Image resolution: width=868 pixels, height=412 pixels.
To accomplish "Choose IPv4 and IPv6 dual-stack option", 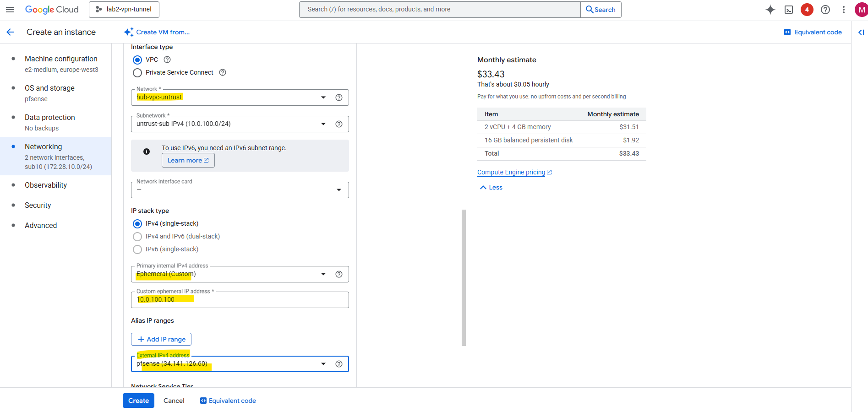I will point(137,237).
